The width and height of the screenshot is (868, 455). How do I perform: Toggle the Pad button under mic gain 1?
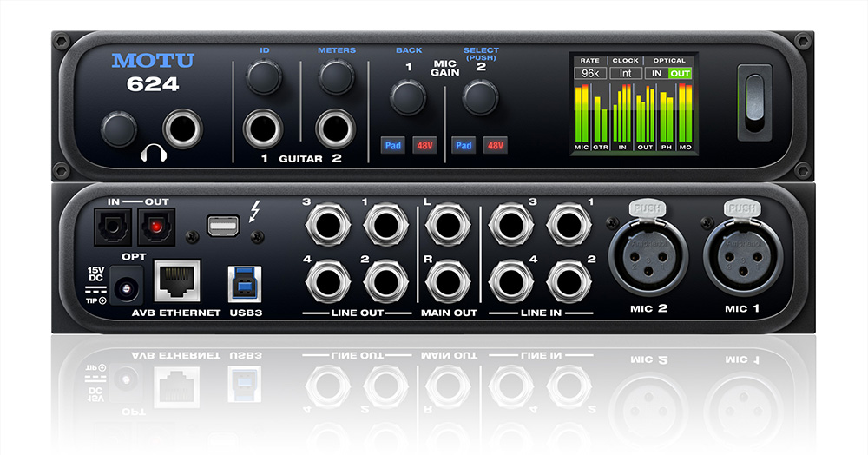click(393, 145)
